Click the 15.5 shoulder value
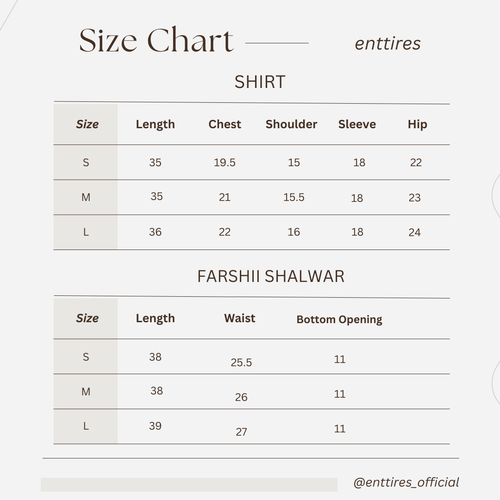Viewport: 500px width, 500px height. [294, 197]
